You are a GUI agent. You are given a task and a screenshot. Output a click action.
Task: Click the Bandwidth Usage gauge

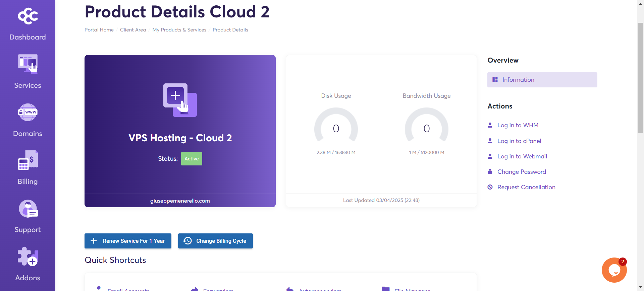(427, 125)
